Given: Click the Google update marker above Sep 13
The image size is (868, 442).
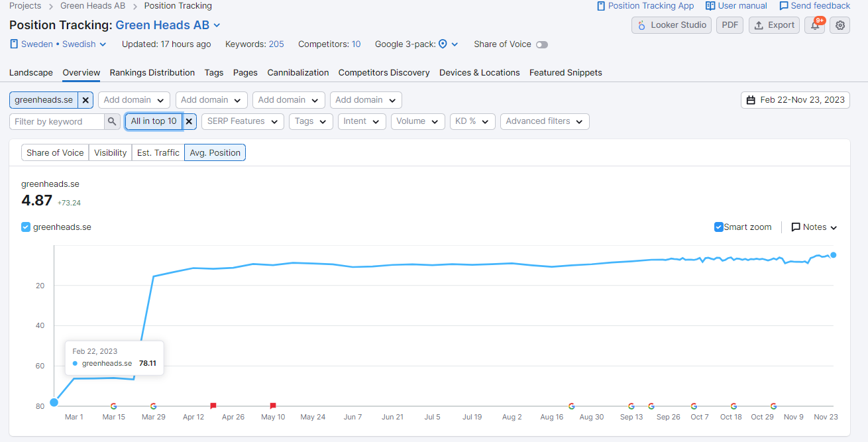Looking at the screenshot, I should click(x=631, y=406).
